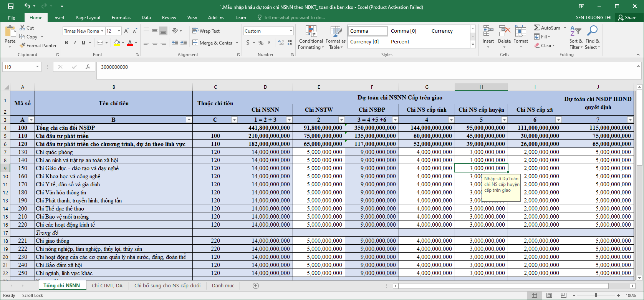Click the Increase Decimal icon
Image resolution: width=644 pixels, height=300 pixels.
tap(281, 43)
